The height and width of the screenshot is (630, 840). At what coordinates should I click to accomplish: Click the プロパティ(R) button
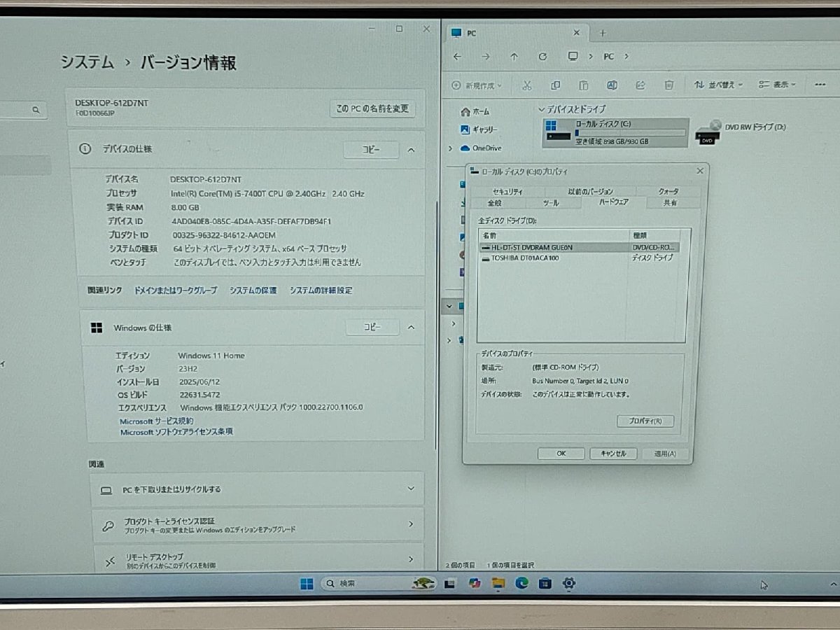[x=645, y=421]
